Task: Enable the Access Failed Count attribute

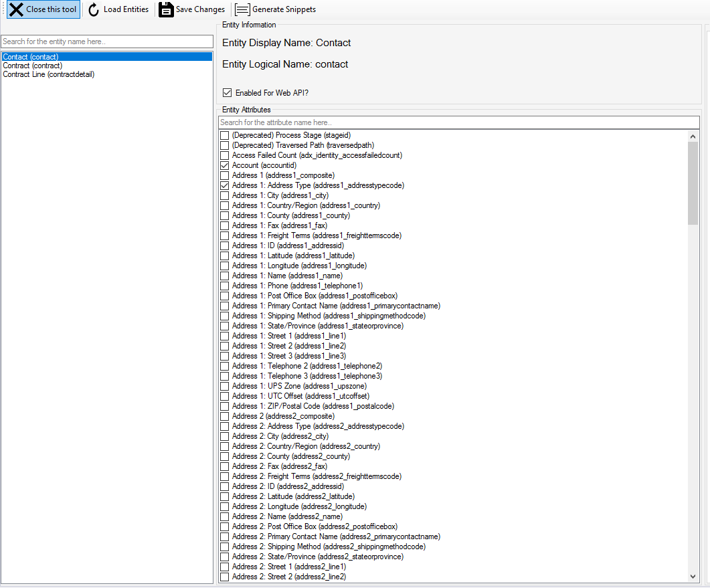Action: [x=225, y=155]
